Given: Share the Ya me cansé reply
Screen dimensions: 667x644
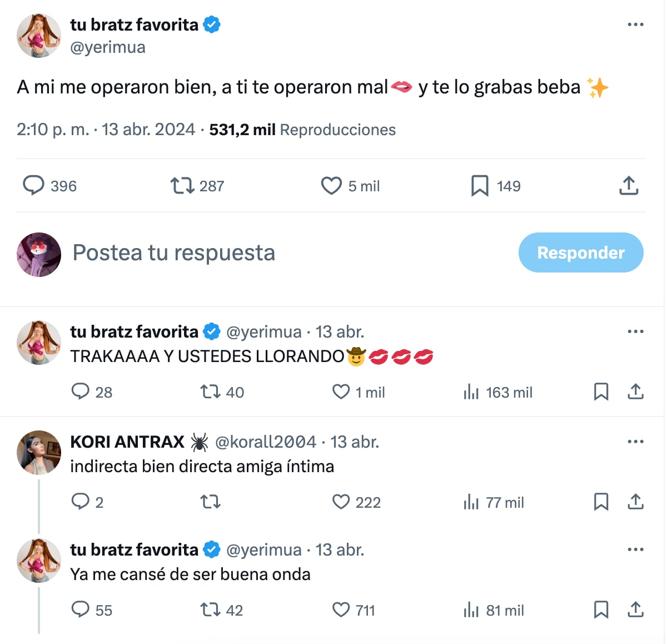Looking at the screenshot, I should point(635,610).
